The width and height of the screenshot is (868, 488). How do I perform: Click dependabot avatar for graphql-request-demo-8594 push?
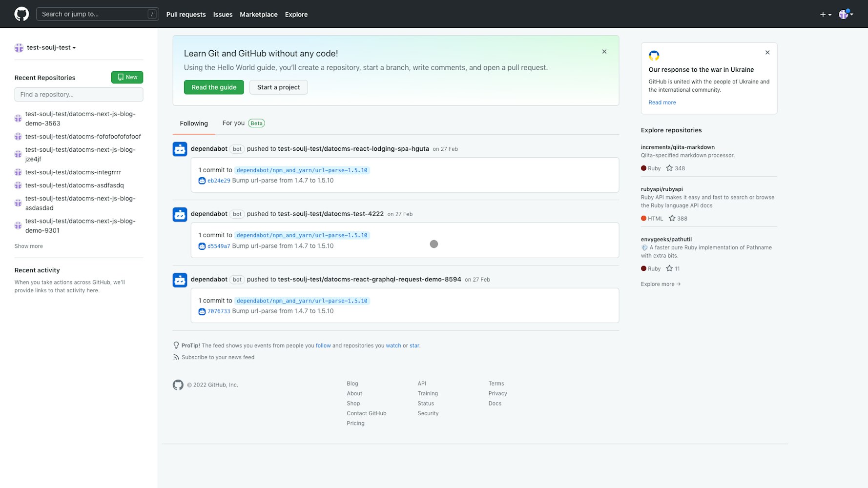point(180,280)
